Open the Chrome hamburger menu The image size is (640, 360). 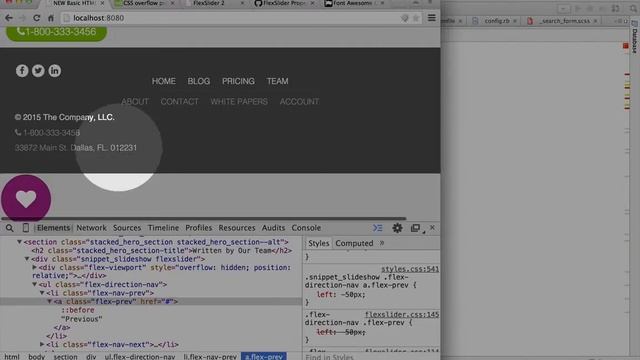click(431, 18)
